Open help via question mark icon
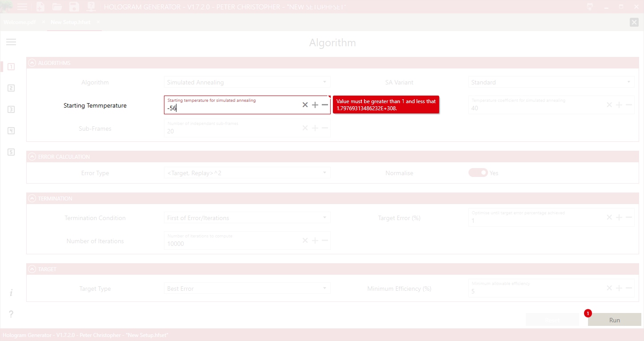 (x=11, y=314)
